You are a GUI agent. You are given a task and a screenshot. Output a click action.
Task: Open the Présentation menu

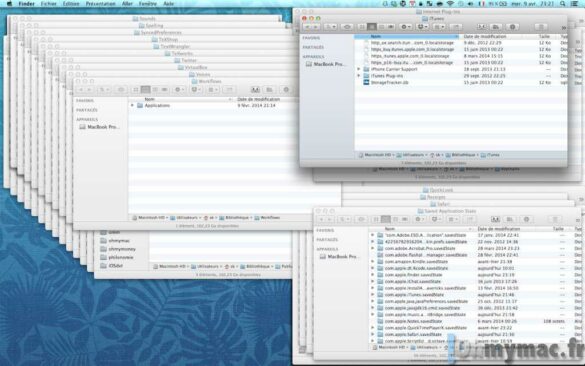coord(100,4)
